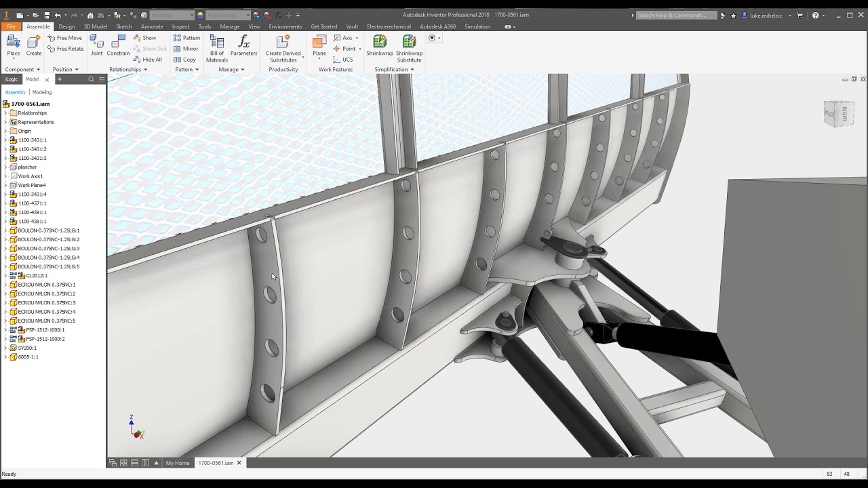This screenshot has height=488, width=868.
Task: Expand the CL2012:1 tree node
Action: coord(5,276)
